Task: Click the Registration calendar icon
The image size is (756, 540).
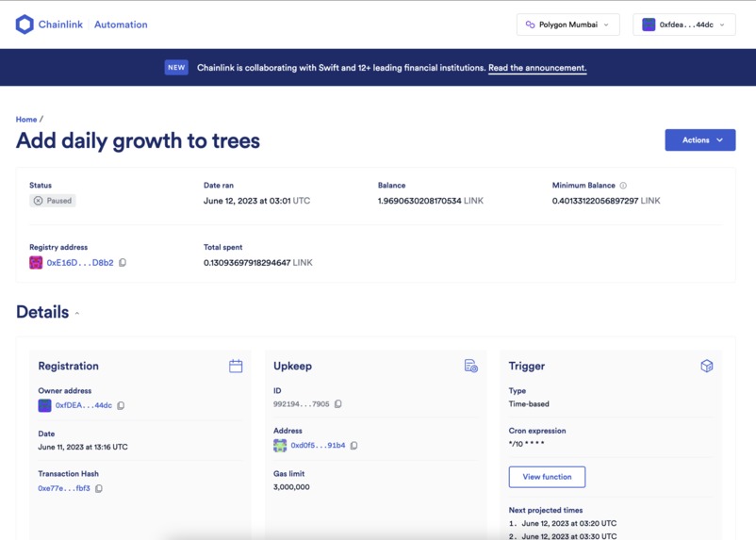Action: pos(236,366)
